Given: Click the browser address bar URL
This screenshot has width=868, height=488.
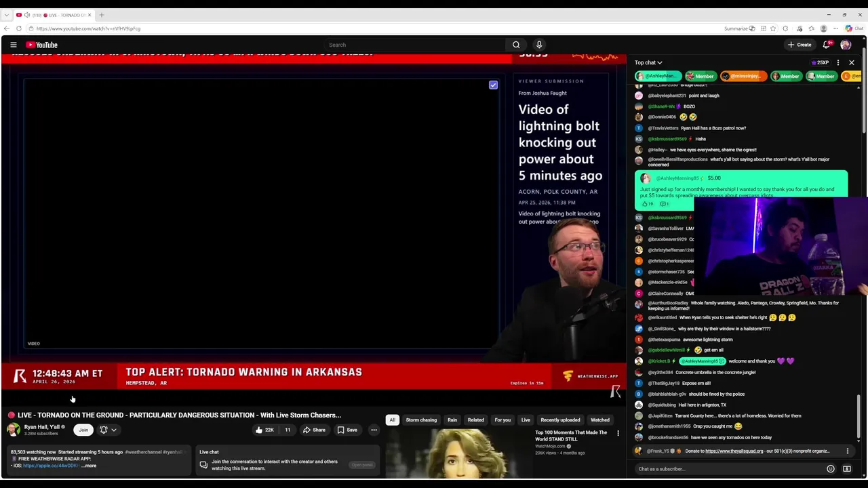Looking at the screenshot, I should click(x=88, y=28).
